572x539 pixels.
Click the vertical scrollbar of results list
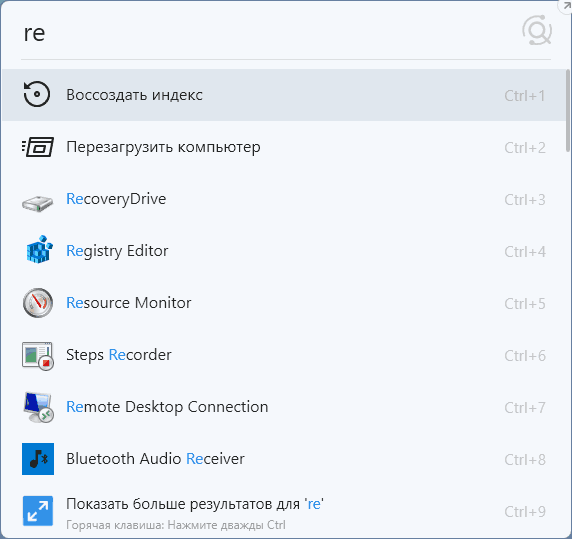coord(568,110)
